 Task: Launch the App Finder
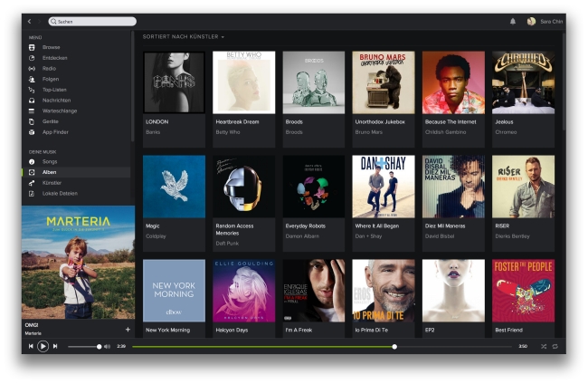(55, 131)
